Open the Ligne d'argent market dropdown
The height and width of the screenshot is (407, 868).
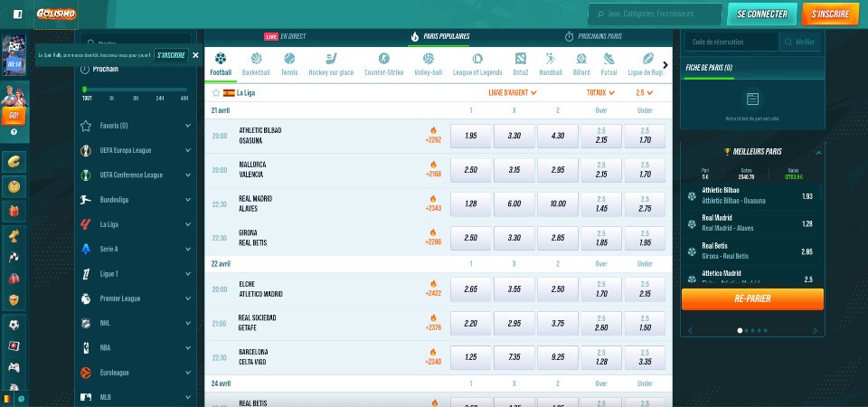(x=513, y=93)
